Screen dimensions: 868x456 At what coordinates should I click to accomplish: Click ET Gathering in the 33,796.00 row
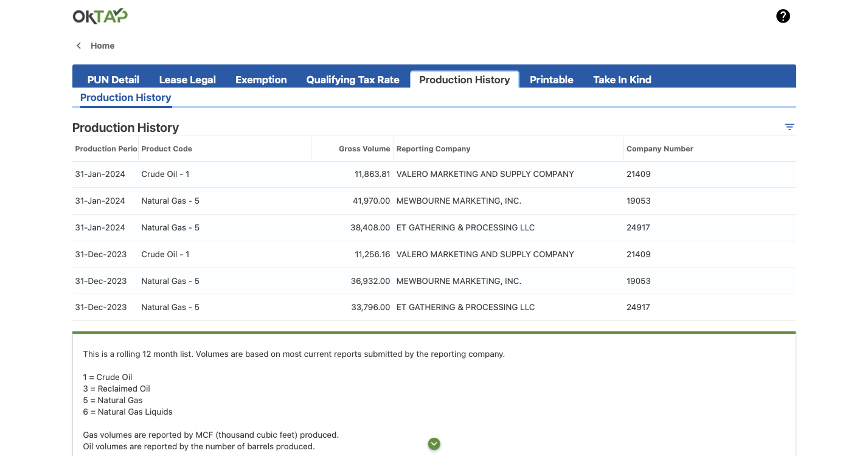tap(465, 307)
